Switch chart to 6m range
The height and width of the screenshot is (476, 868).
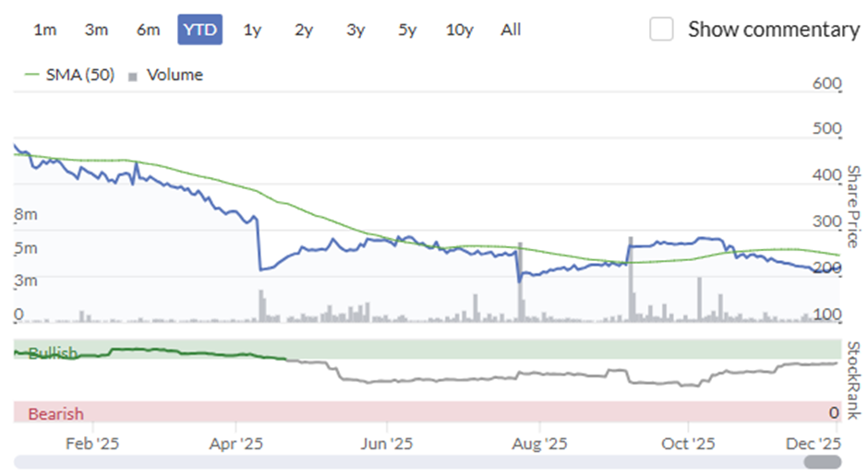(148, 30)
